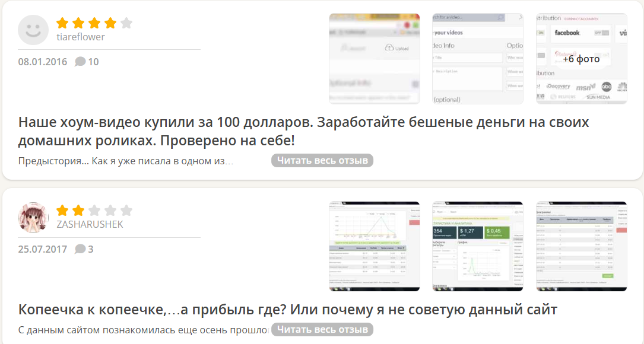The height and width of the screenshot is (344, 644).
Task: Click tiareflower's smiley avatar icon
Action: [33, 30]
